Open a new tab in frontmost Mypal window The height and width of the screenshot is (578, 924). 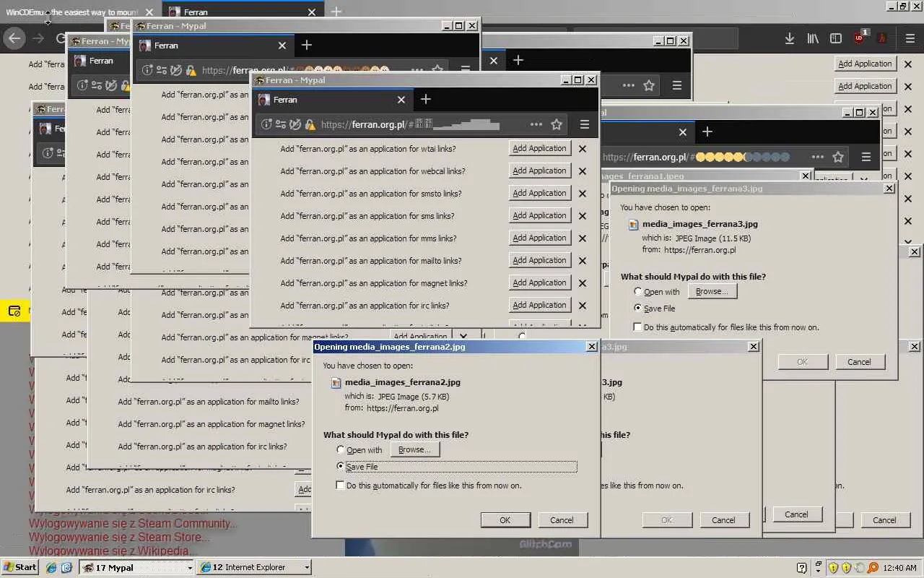[425, 99]
